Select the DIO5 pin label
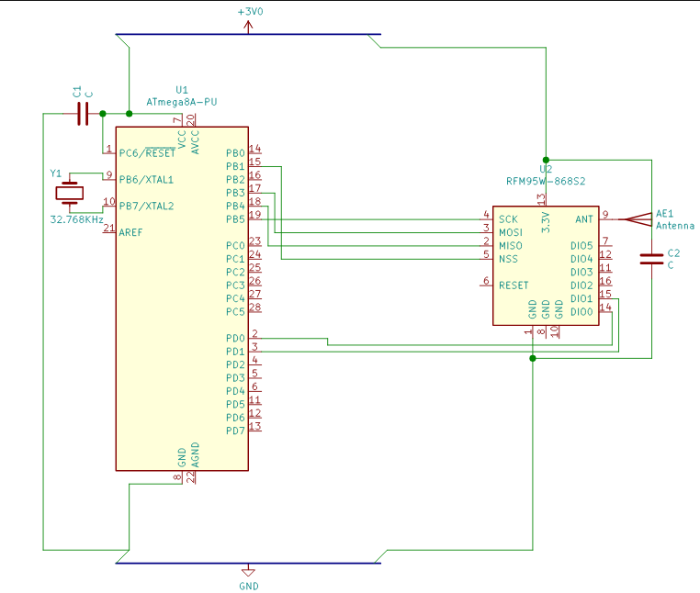The height and width of the screenshot is (593, 700). pyautogui.click(x=581, y=246)
